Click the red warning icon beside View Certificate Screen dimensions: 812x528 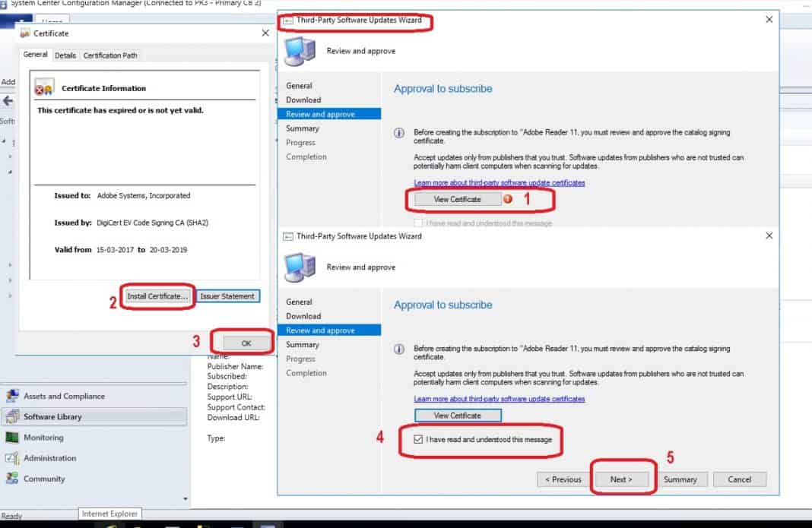pos(508,199)
